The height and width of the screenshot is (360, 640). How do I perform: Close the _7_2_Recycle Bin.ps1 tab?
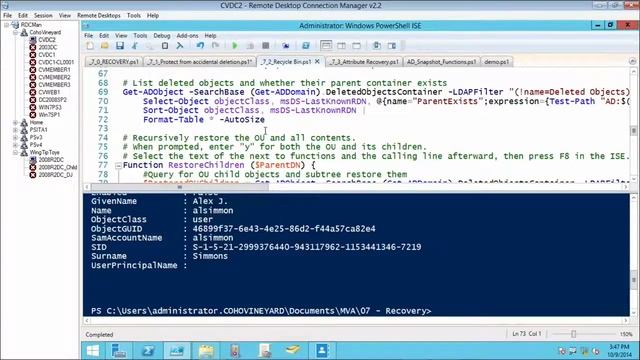coord(318,62)
